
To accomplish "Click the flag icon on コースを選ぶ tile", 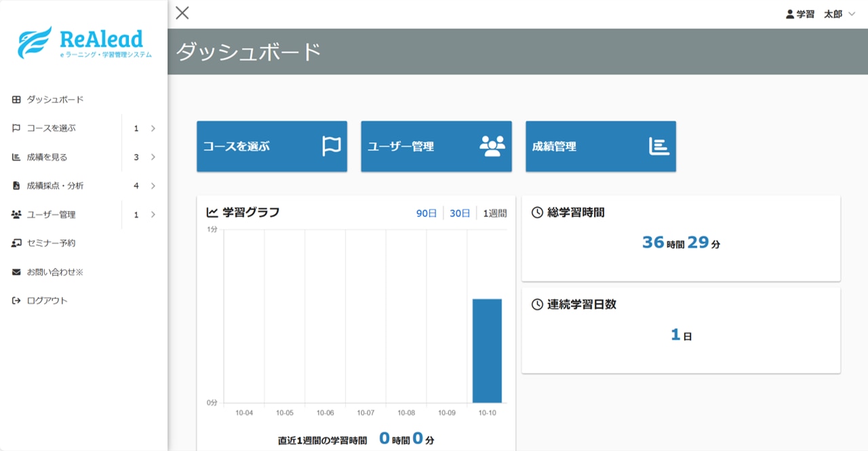I will (x=332, y=146).
